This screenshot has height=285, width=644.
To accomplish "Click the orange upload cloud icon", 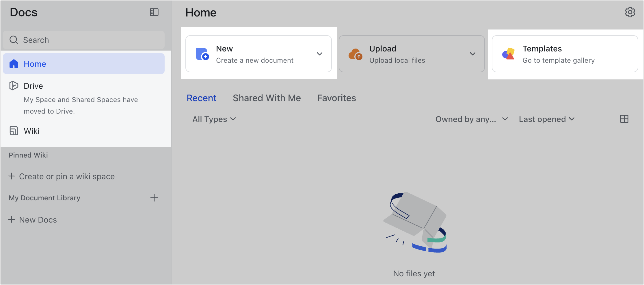I will tap(355, 54).
